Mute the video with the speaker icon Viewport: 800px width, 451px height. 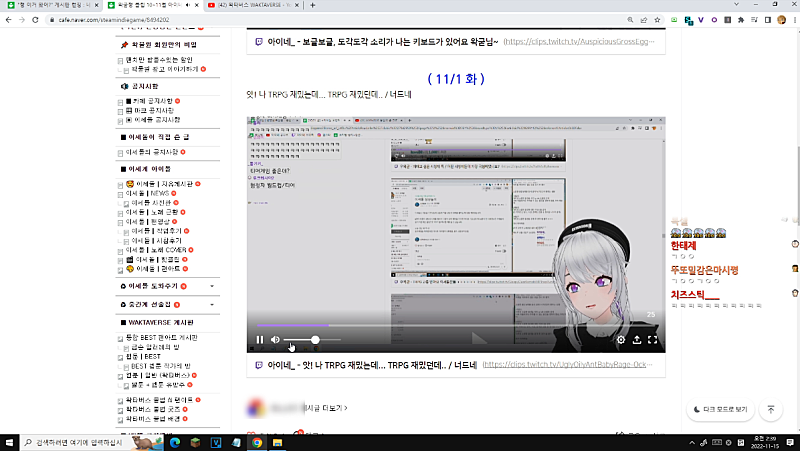point(276,339)
